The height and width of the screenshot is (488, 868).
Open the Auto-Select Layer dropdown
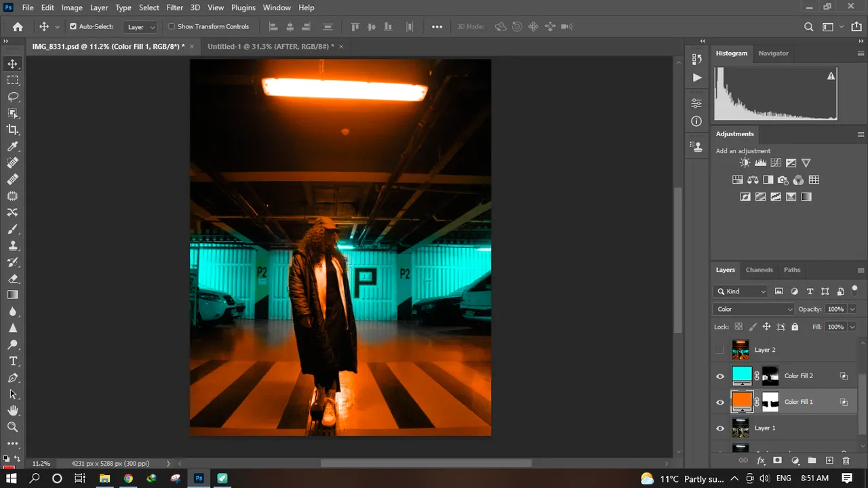pyautogui.click(x=141, y=27)
